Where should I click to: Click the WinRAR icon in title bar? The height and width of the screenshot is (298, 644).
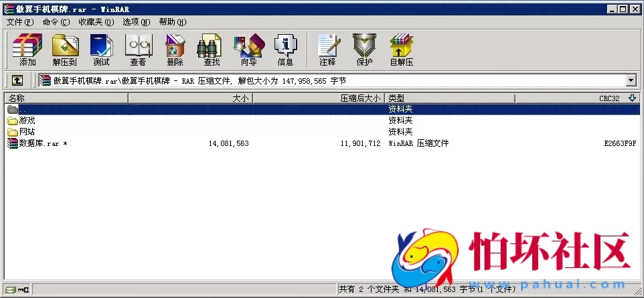[x=9, y=9]
